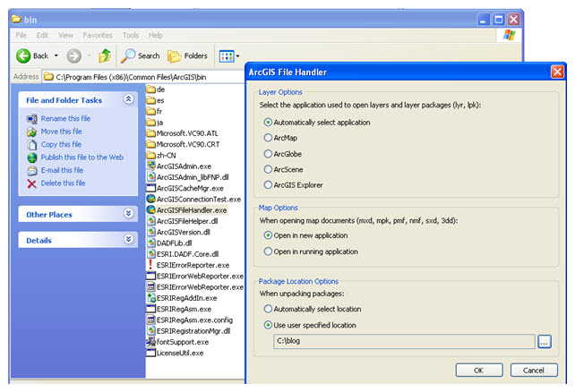Expand the Other Places panel
This screenshot has height=392, width=575.
click(129, 213)
